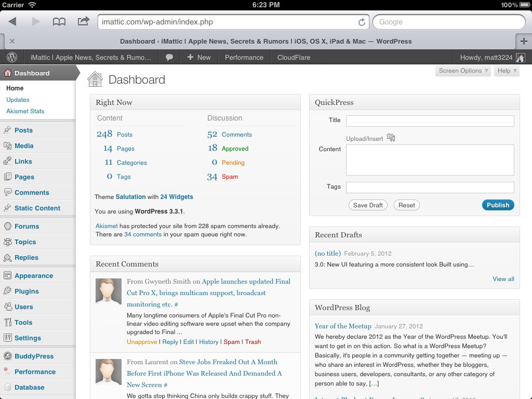Image resolution: width=532 pixels, height=399 pixels.
Task: Open the Year of the Meetup post
Action: point(343,326)
